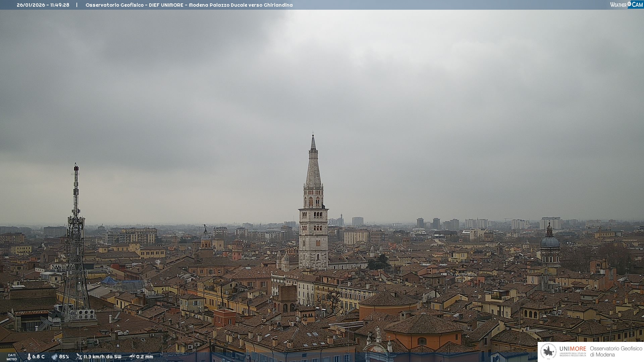The image size is (644, 362).
Task: Click the thermometer temperature icon
Action: coord(29,357)
